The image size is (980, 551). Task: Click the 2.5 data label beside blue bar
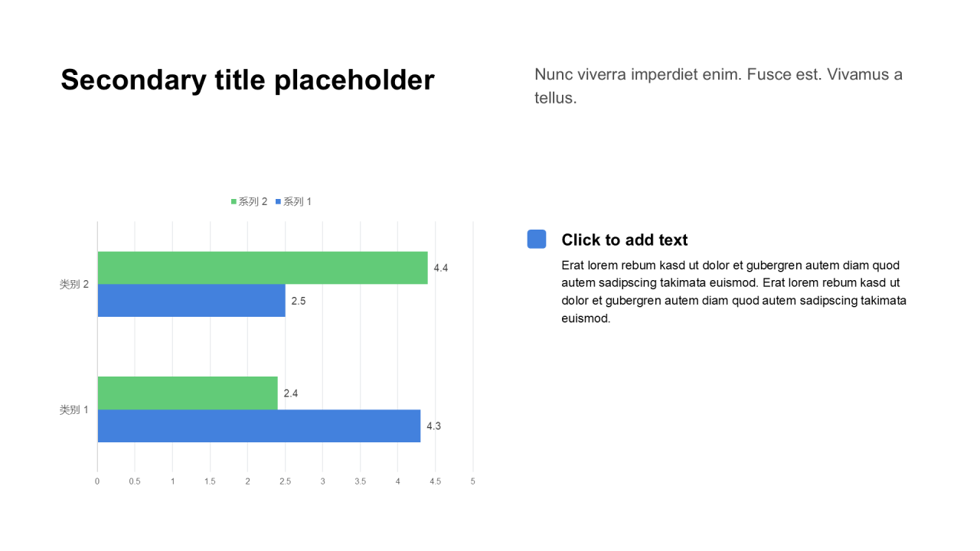point(299,301)
